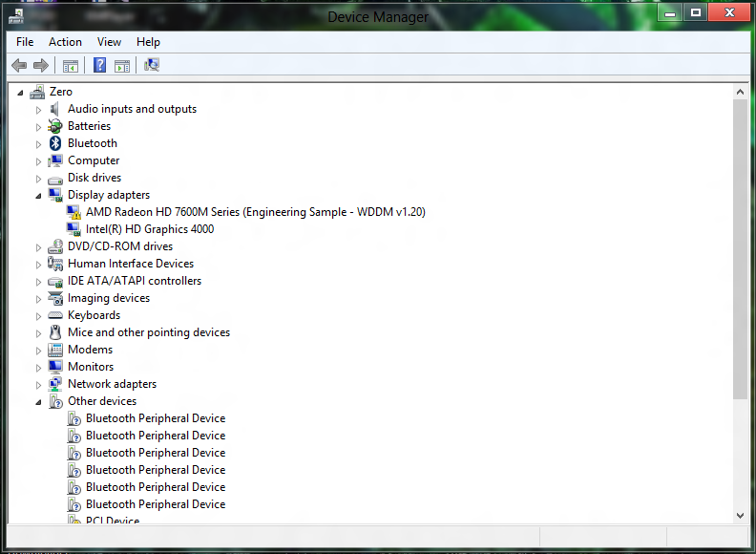The image size is (756, 554).
Task: Select the Imaging devices label
Action: tap(109, 298)
